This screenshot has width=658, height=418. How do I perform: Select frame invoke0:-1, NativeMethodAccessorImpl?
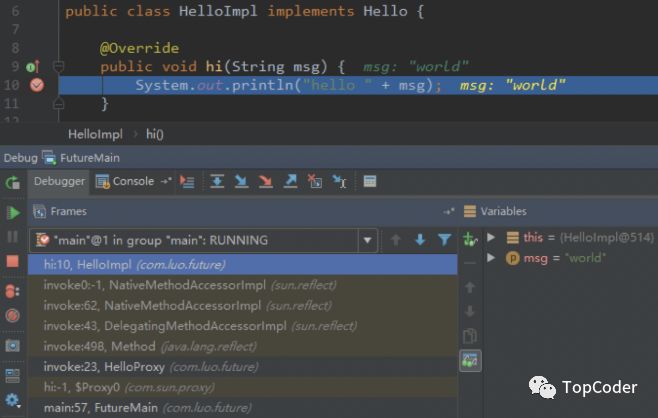[x=243, y=285]
